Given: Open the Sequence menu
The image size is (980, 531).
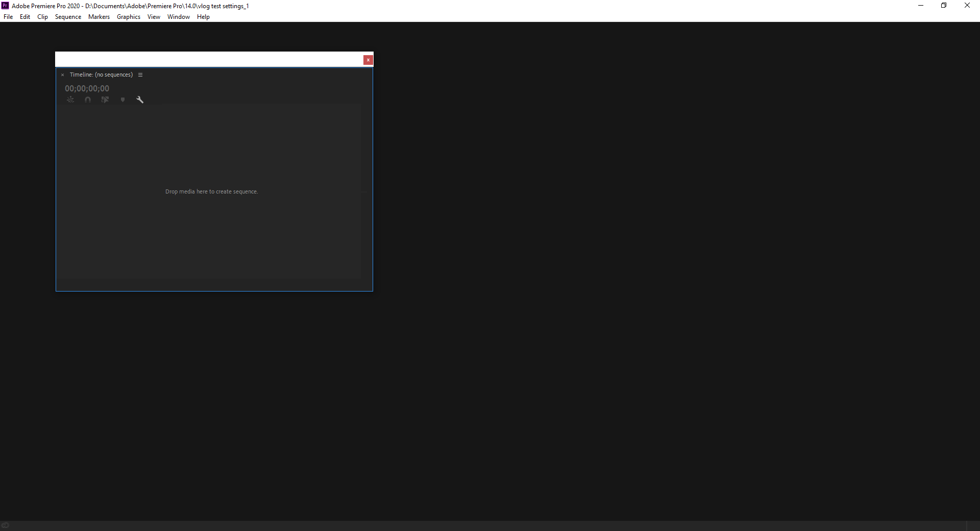Looking at the screenshot, I should click(x=68, y=17).
